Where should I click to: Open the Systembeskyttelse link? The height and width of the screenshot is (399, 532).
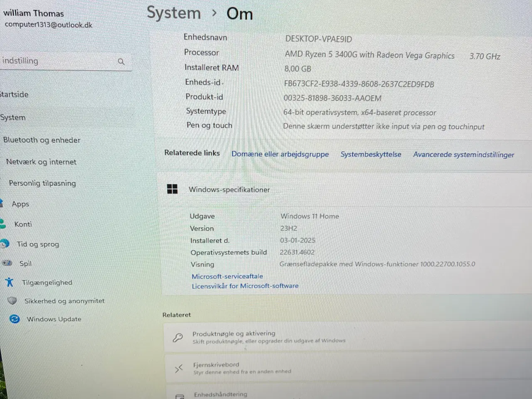[x=371, y=154]
